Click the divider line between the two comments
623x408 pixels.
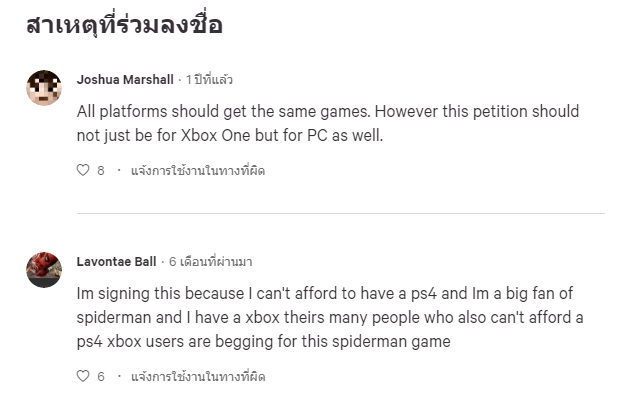tap(340, 213)
